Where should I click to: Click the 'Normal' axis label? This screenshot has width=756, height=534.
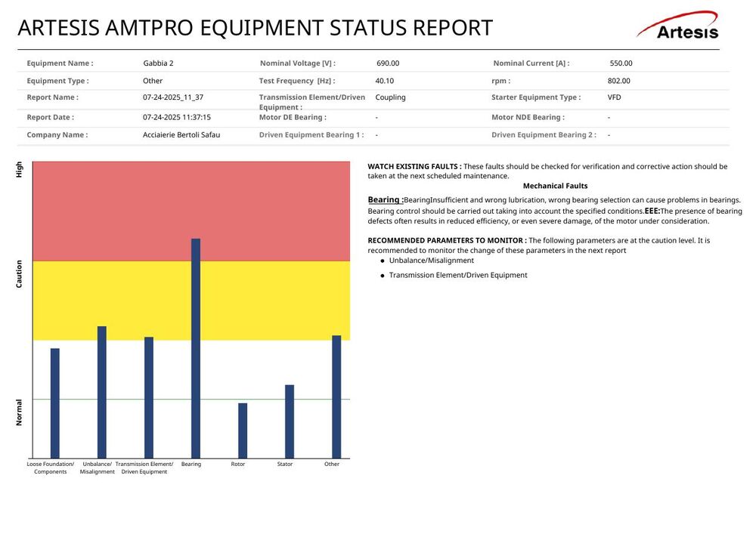(x=19, y=412)
